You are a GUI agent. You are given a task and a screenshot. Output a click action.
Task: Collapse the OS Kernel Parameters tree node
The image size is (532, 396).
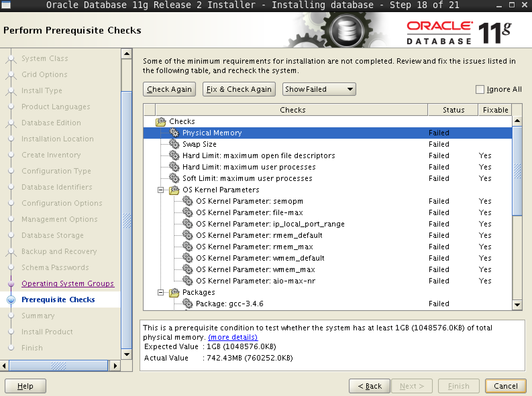(161, 190)
